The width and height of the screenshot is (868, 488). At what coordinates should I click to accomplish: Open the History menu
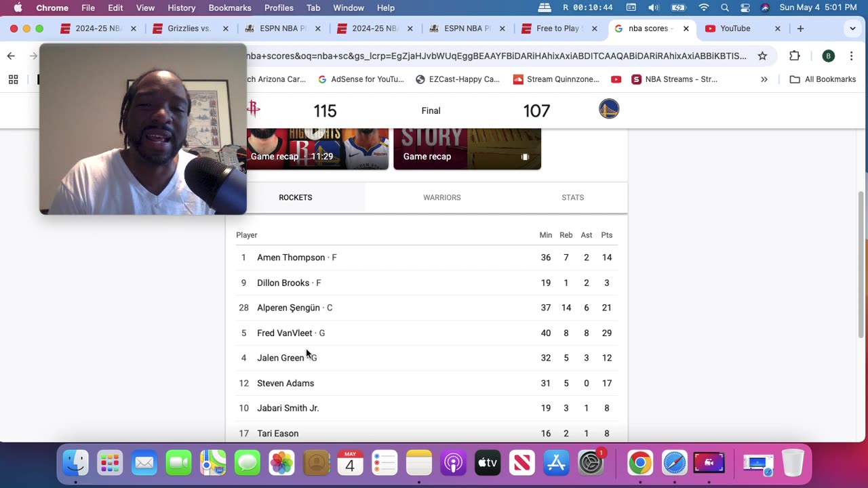pyautogui.click(x=181, y=8)
